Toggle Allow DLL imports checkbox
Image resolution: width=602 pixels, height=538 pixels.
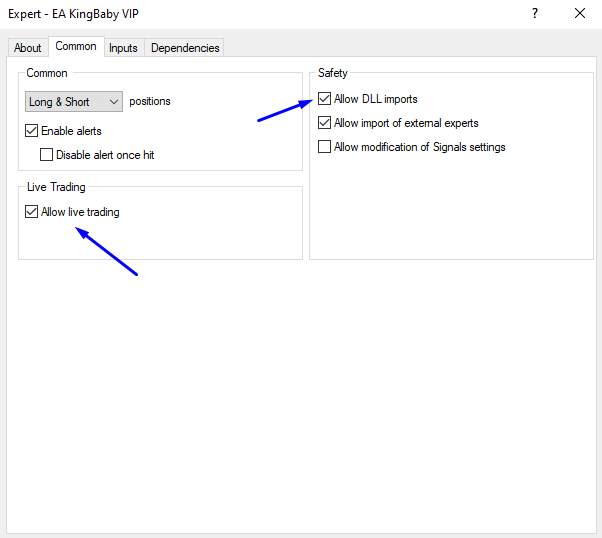coord(324,99)
